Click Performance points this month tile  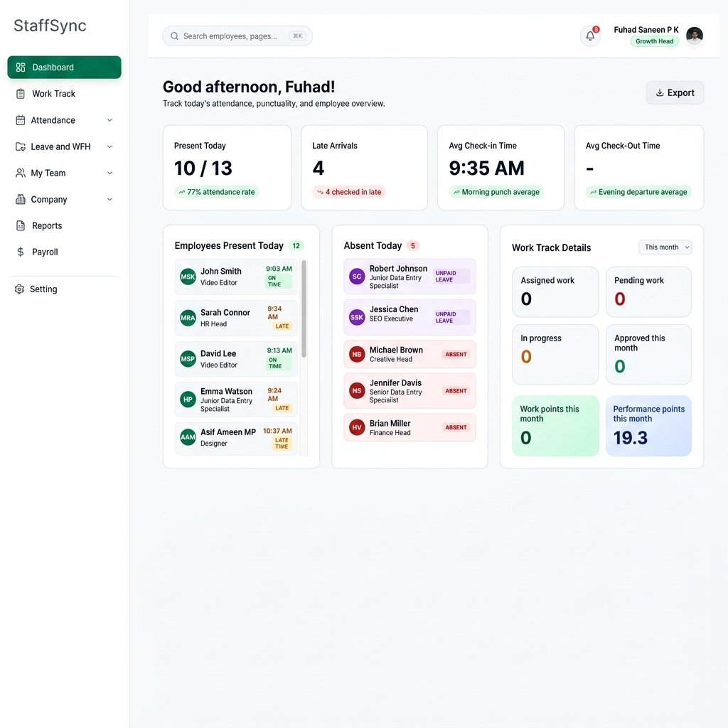click(x=648, y=426)
